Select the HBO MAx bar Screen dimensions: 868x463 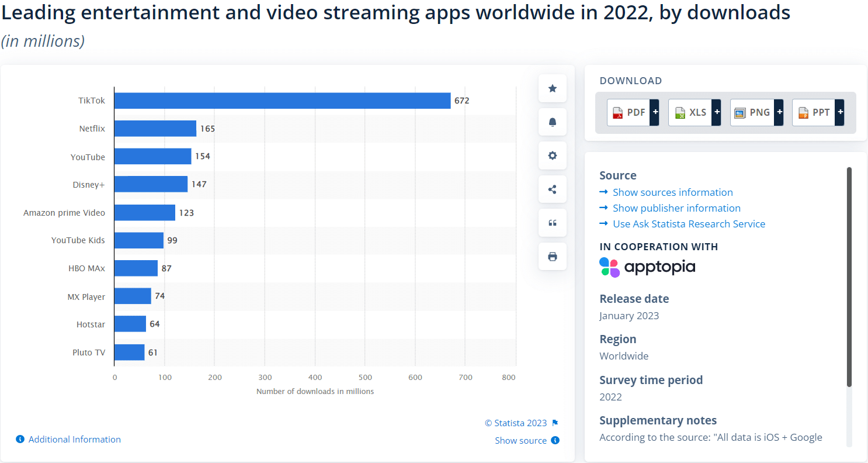(x=136, y=268)
